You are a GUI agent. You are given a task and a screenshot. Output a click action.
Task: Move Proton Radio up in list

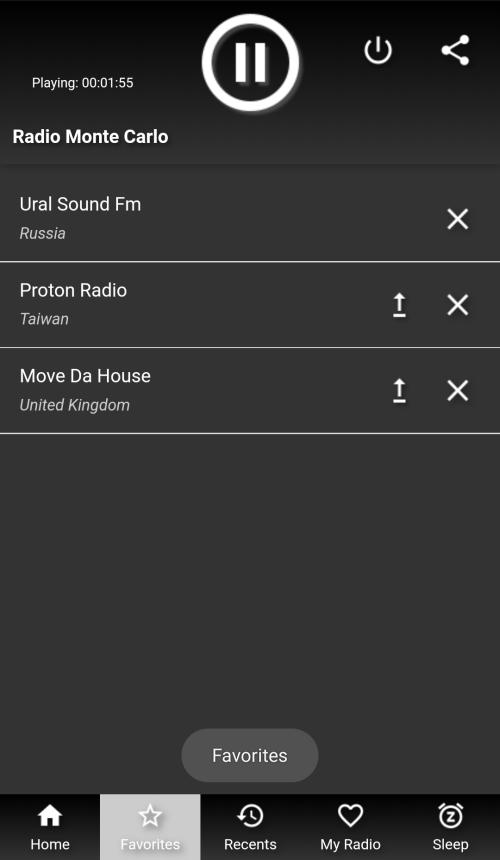point(400,305)
